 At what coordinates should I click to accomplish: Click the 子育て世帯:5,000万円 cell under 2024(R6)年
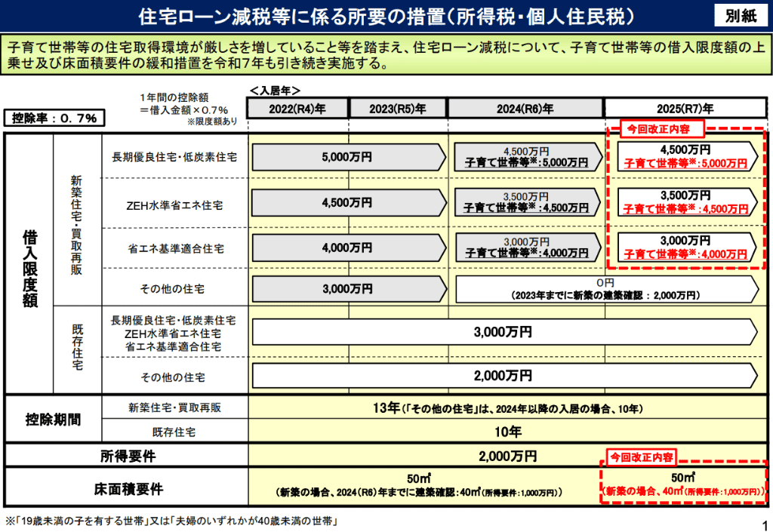(x=527, y=157)
